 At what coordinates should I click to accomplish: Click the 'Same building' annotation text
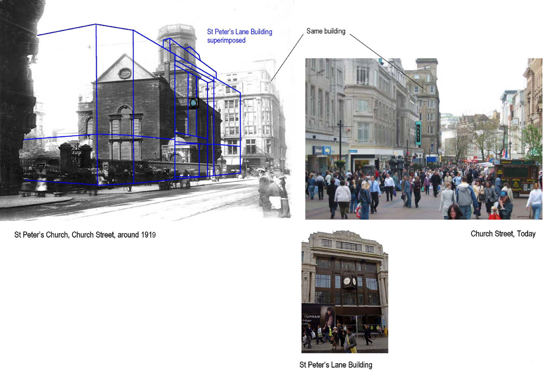(x=326, y=31)
